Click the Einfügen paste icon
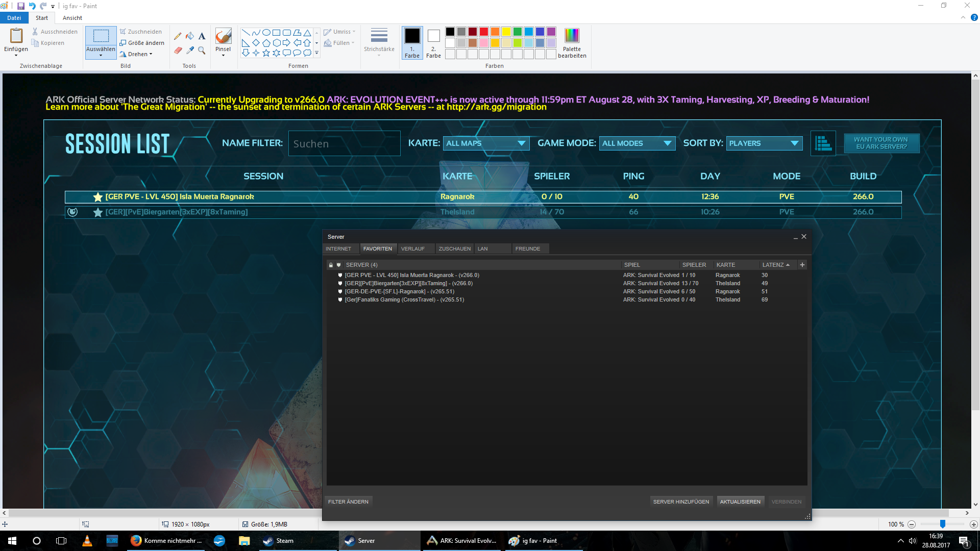This screenshot has width=980, height=551. tap(16, 36)
